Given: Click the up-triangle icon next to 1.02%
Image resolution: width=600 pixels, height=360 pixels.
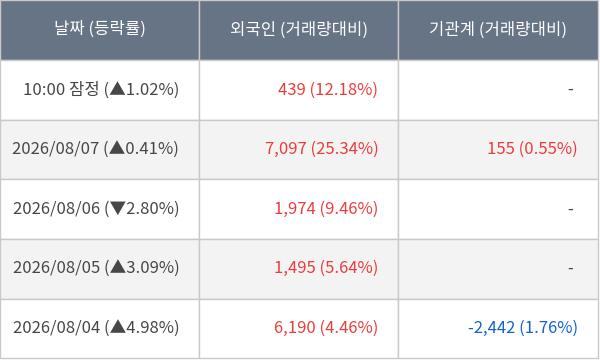Looking at the screenshot, I should pos(117,89).
